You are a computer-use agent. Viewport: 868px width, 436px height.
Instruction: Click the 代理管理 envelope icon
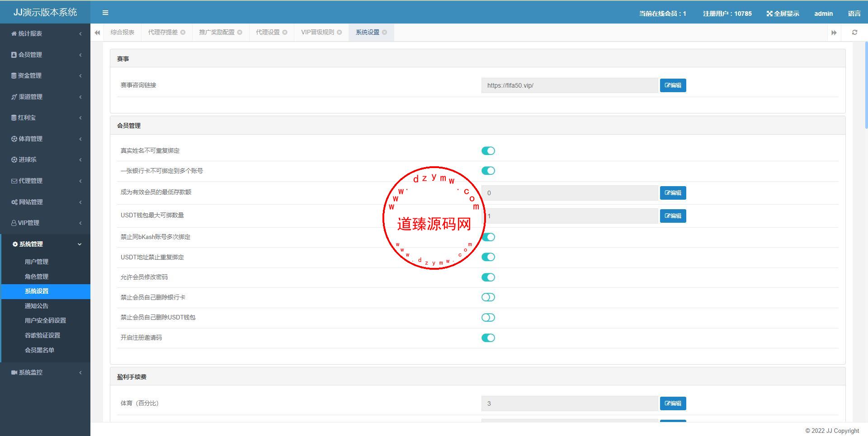14,181
